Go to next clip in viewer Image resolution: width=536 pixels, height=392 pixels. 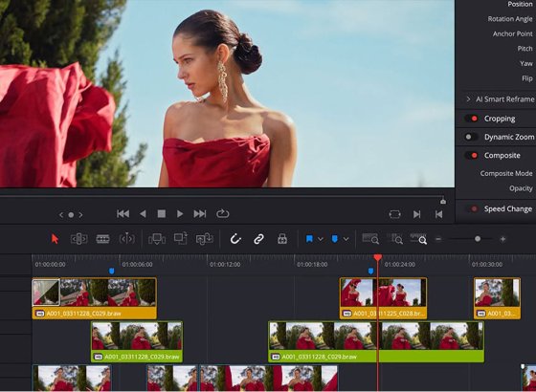click(x=416, y=214)
